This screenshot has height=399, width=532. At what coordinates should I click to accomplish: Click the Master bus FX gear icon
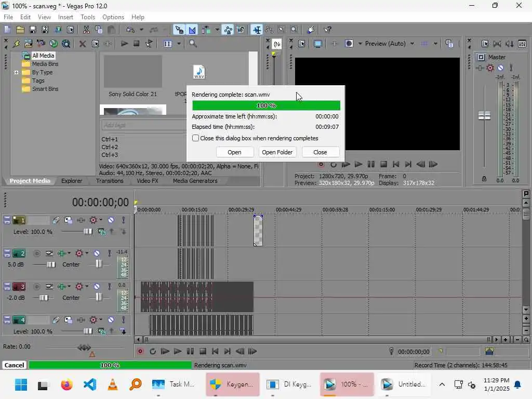click(490, 68)
